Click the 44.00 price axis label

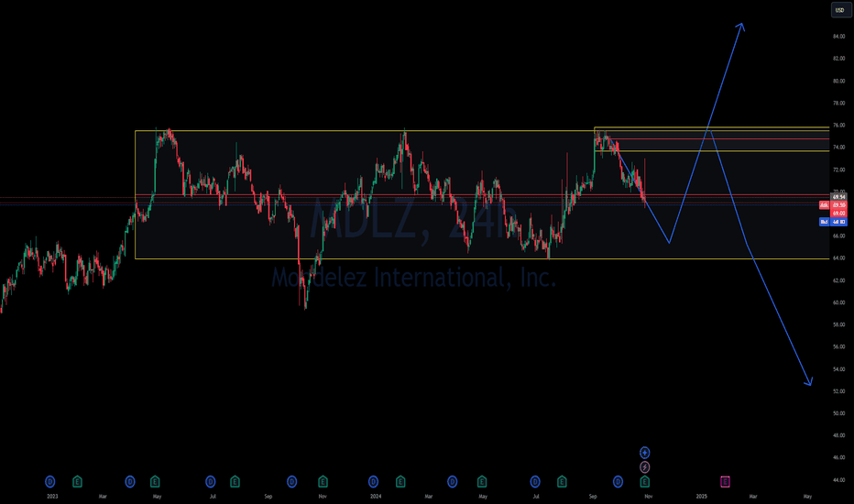[x=838, y=479]
